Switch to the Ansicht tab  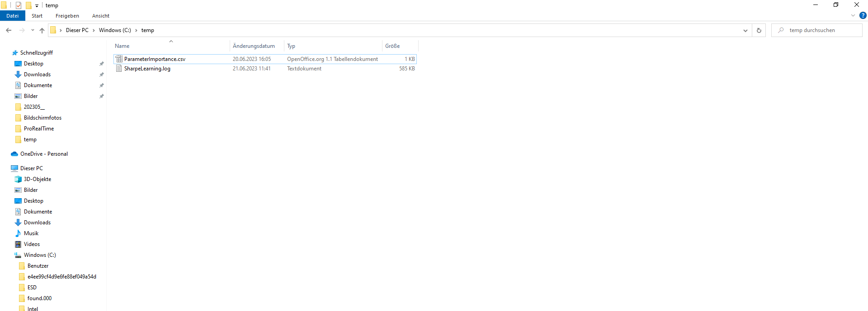100,16
